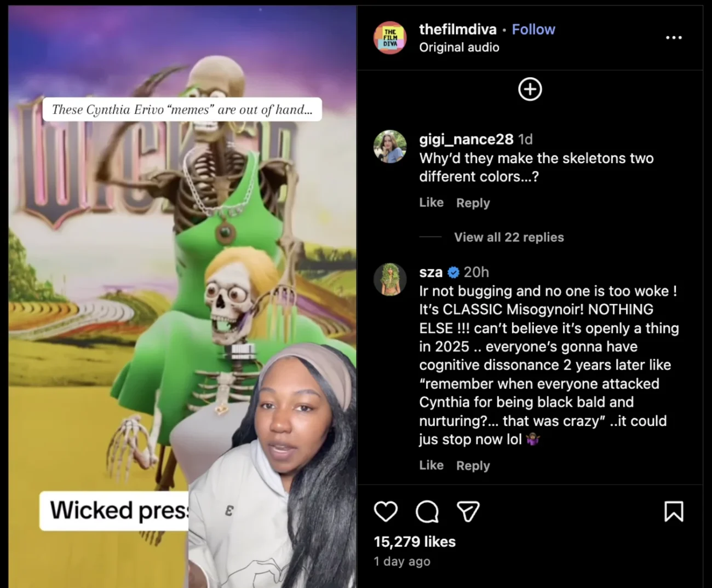The height and width of the screenshot is (588, 712).
Task: Share post using paper plane icon
Action: click(468, 511)
